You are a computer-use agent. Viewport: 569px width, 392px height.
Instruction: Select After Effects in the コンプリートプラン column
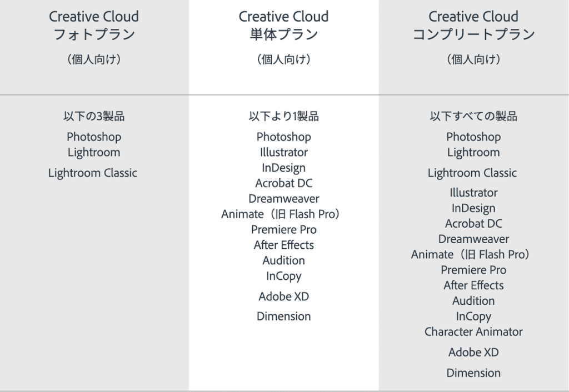[x=473, y=285]
